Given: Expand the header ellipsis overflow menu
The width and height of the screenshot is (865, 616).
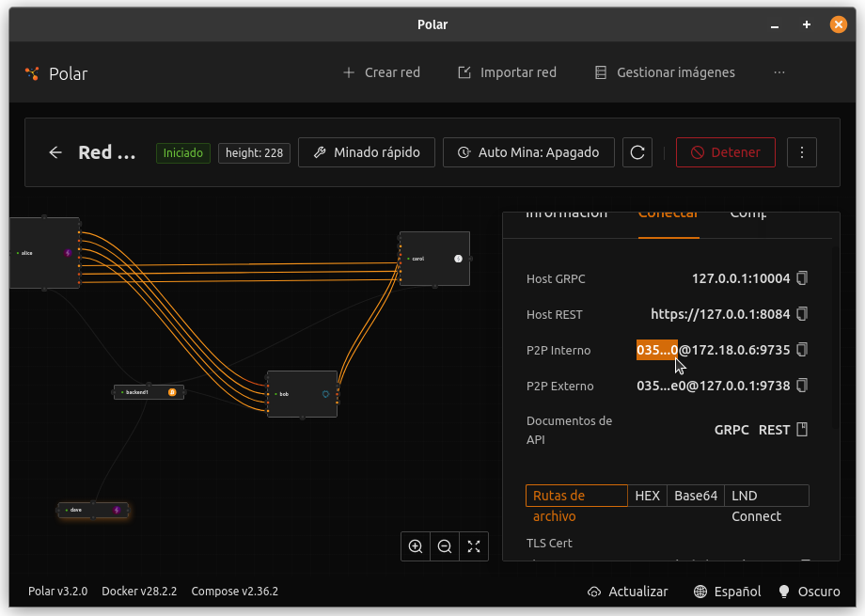Looking at the screenshot, I should 778,72.
